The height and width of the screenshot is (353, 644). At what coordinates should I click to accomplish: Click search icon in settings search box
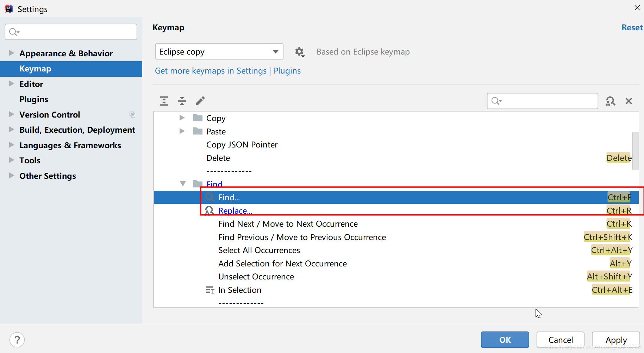pos(14,32)
